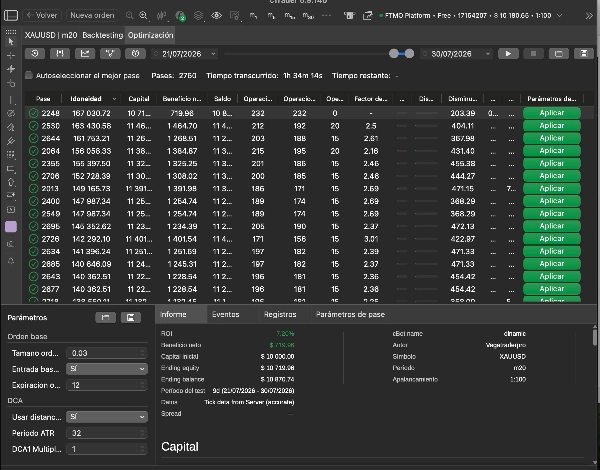Image resolution: width=600 pixels, height=470 pixels.
Task: Click the left date range slider handle
Action: click(x=393, y=54)
